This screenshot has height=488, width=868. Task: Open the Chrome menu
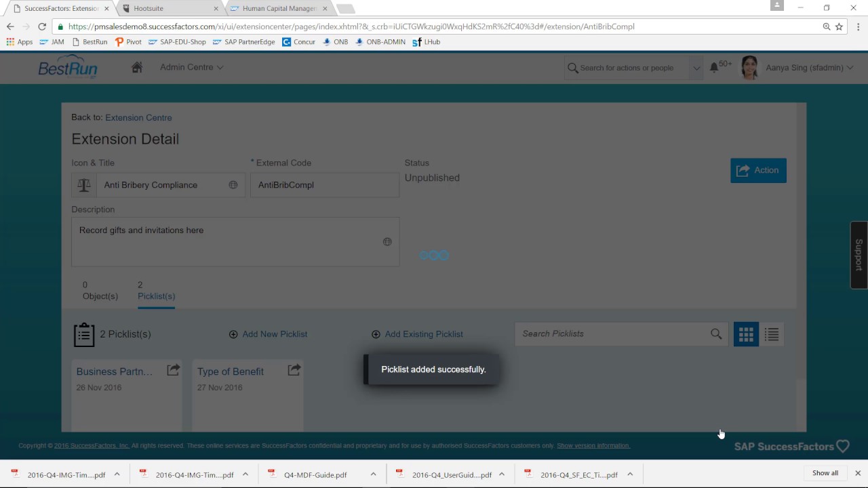[x=859, y=26]
